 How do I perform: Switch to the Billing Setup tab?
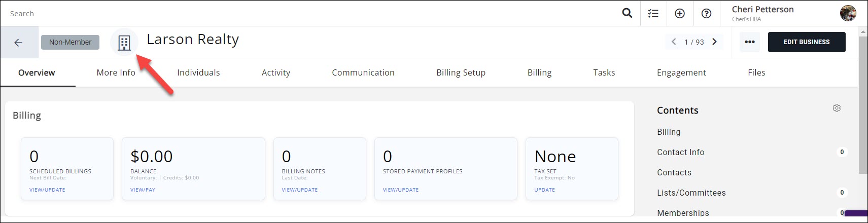tap(461, 72)
